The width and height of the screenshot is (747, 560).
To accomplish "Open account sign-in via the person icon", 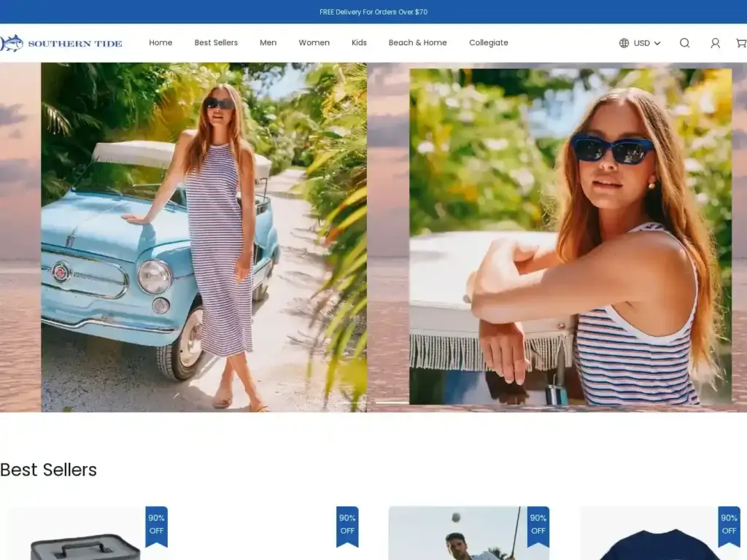I will [x=715, y=43].
